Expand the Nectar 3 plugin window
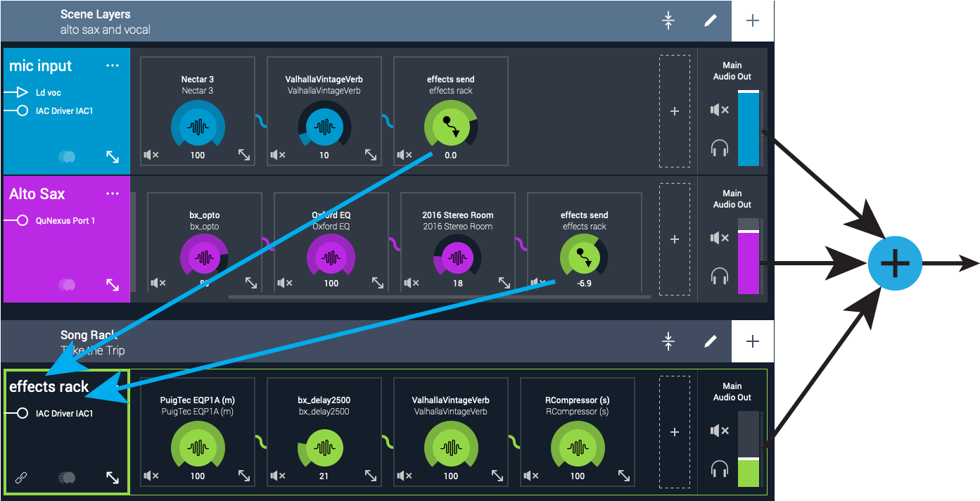This screenshot has height=501, width=980. point(244,155)
